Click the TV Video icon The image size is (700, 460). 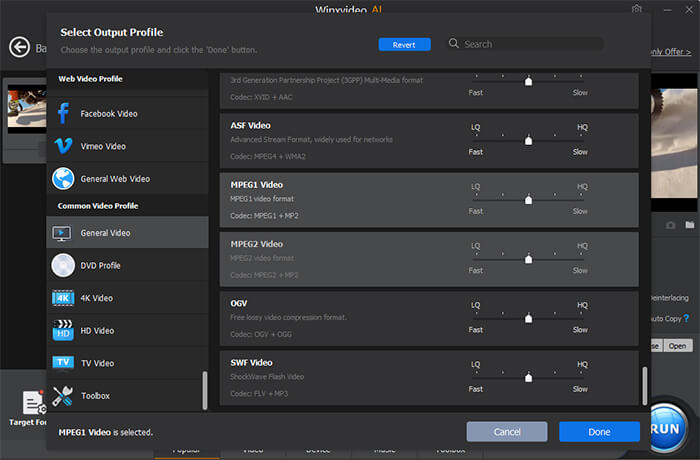[63, 363]
